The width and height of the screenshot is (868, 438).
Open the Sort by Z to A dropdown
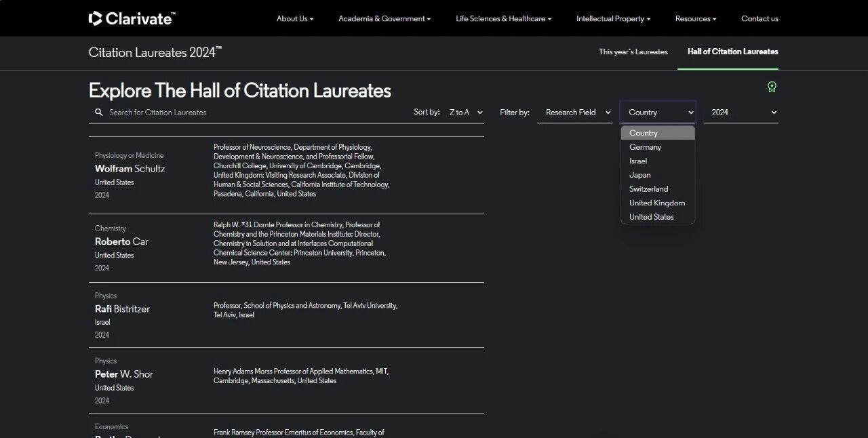tap(465, 113)
